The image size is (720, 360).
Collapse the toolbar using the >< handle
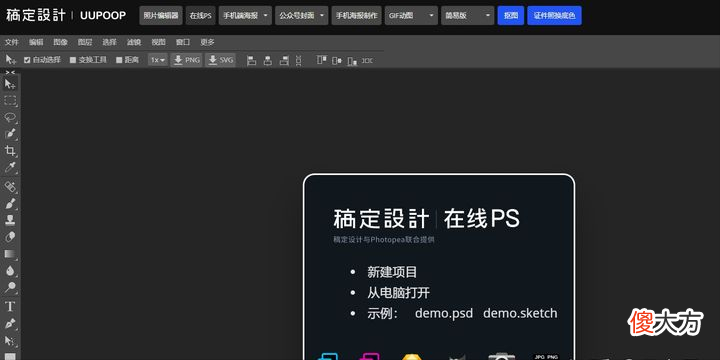10,72
